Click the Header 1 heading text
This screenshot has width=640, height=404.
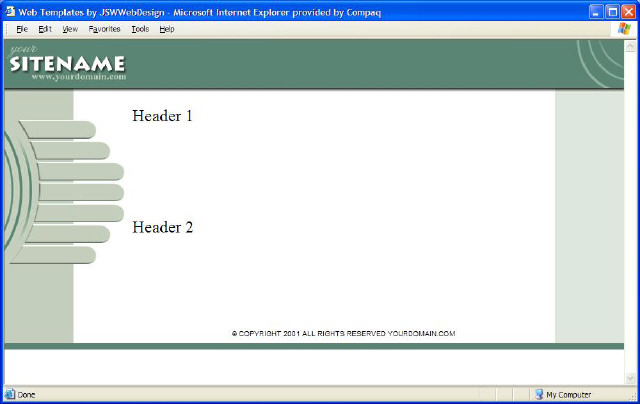(x=162, y=116)
